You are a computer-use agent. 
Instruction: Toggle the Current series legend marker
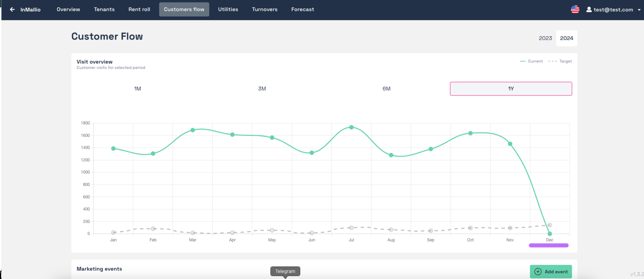tap(522, 61)
